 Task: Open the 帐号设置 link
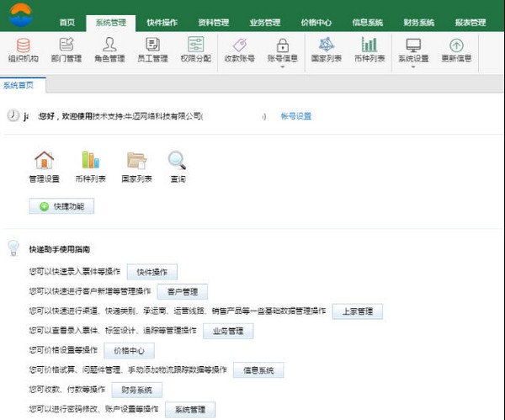(x=296, y=116)
